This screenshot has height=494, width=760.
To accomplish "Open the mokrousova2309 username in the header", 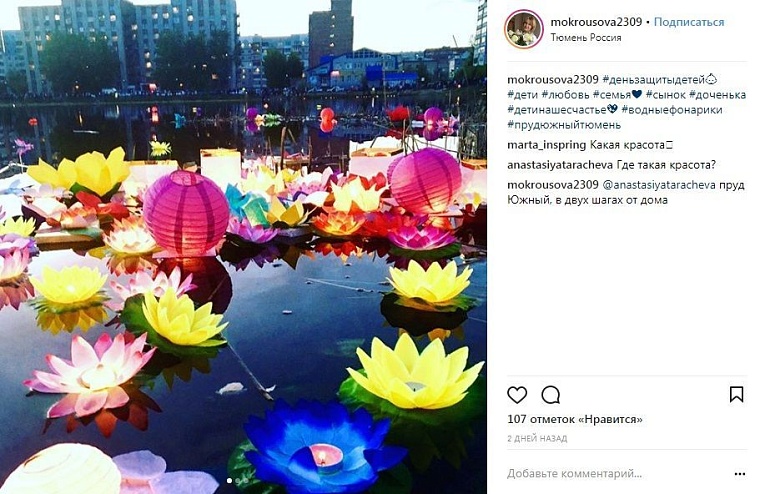I will 596,22.
